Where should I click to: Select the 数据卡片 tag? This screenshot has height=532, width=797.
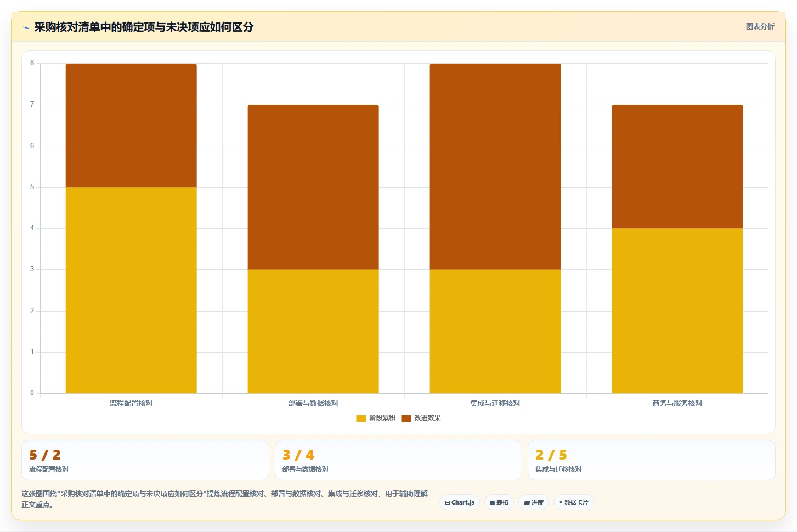point(574,502)
